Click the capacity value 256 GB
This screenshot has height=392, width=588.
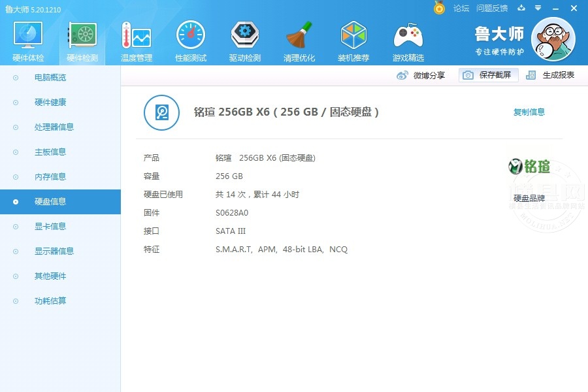229,176
